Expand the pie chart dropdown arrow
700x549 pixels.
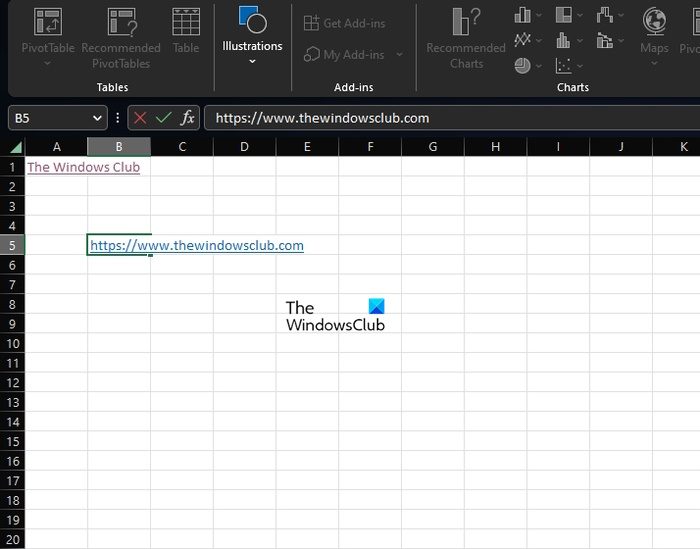click(x=539, y=66)
